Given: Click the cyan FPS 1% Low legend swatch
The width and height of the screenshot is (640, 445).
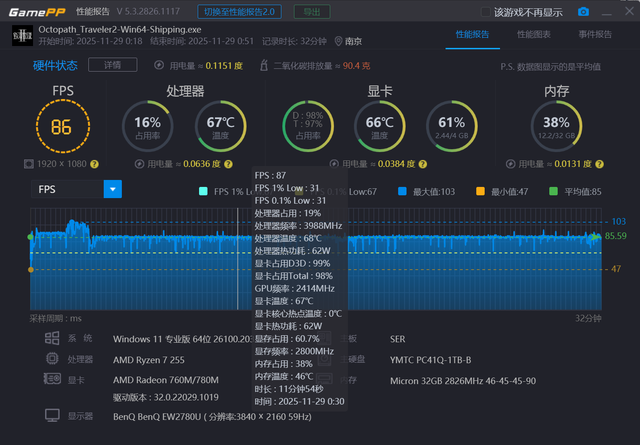Looking at the screenshot, I should [203, 191].
